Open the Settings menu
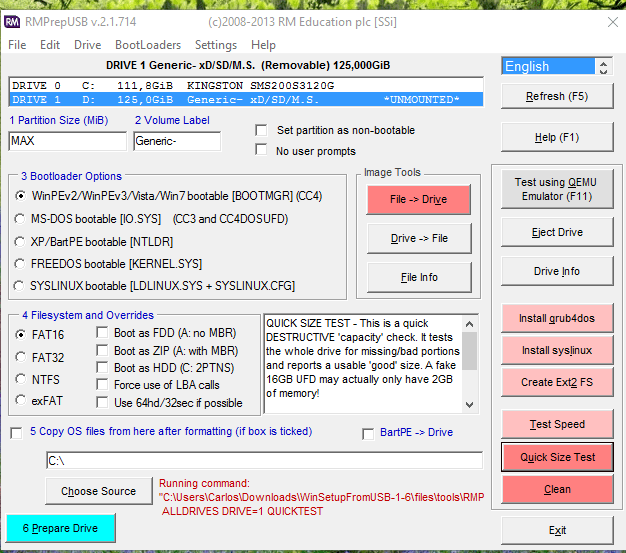 216,45
